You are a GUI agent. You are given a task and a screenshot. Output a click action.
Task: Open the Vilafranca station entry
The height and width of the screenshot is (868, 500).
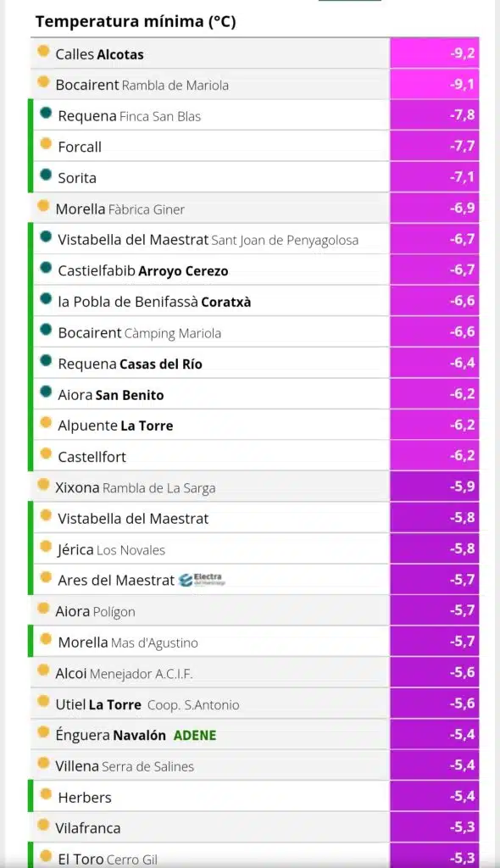(x=87, y=828)
